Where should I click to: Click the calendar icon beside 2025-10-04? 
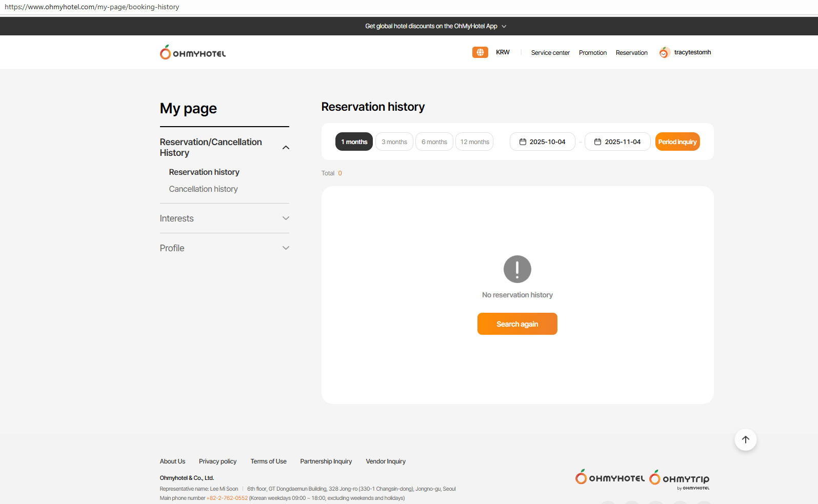tap(523, 142)
